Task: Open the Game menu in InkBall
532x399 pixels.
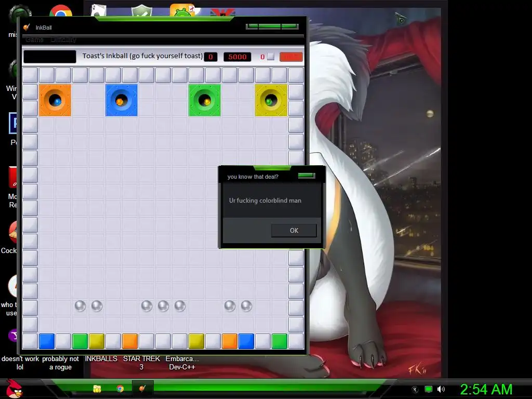Action: pyautogui.click(x=35, y=39)
